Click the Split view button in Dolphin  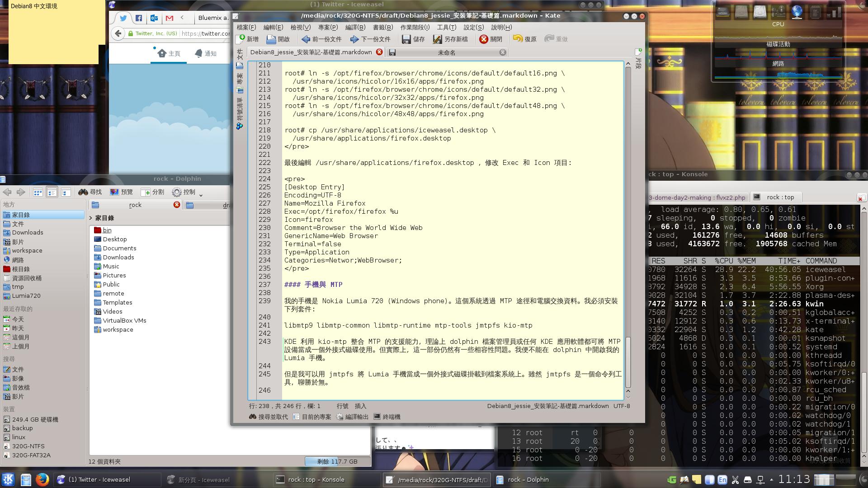click(152, 192)
